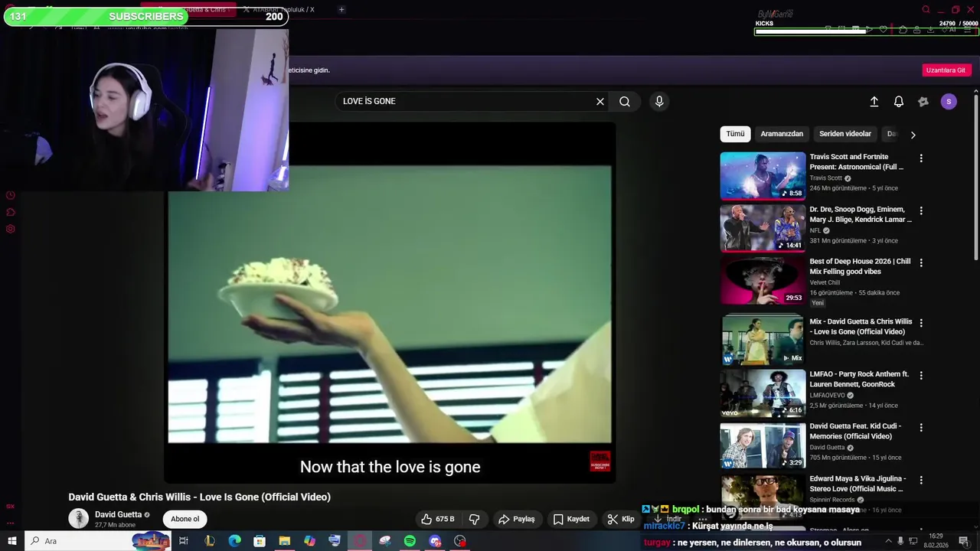Clear the search box with the X
The width and height of the screenshot is (980, 551).
600,101
